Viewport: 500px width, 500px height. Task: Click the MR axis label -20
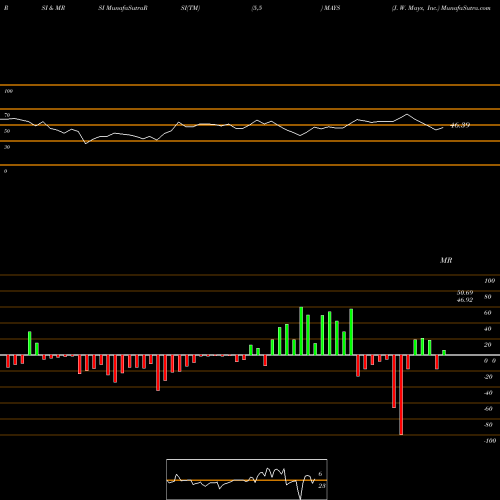[488, 377]
